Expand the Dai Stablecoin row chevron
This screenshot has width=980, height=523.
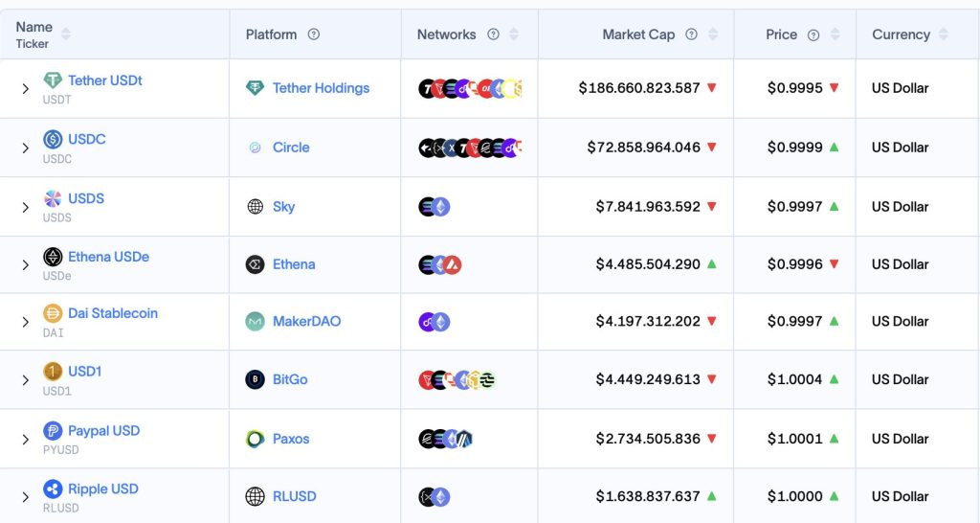coord(26,322)
